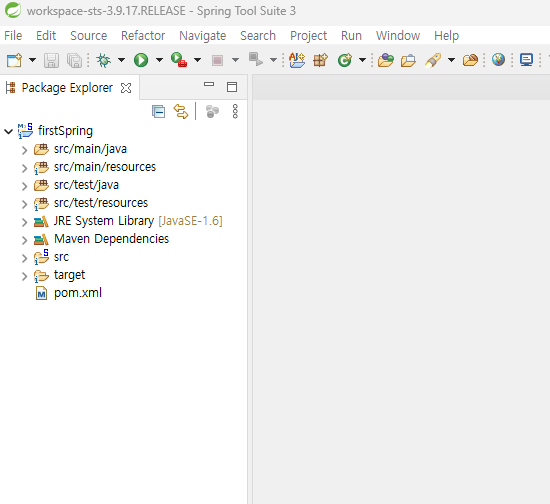Screen dimensions: 550x504
Task: Click the Open Task folder icon
Action: point(408,61)
